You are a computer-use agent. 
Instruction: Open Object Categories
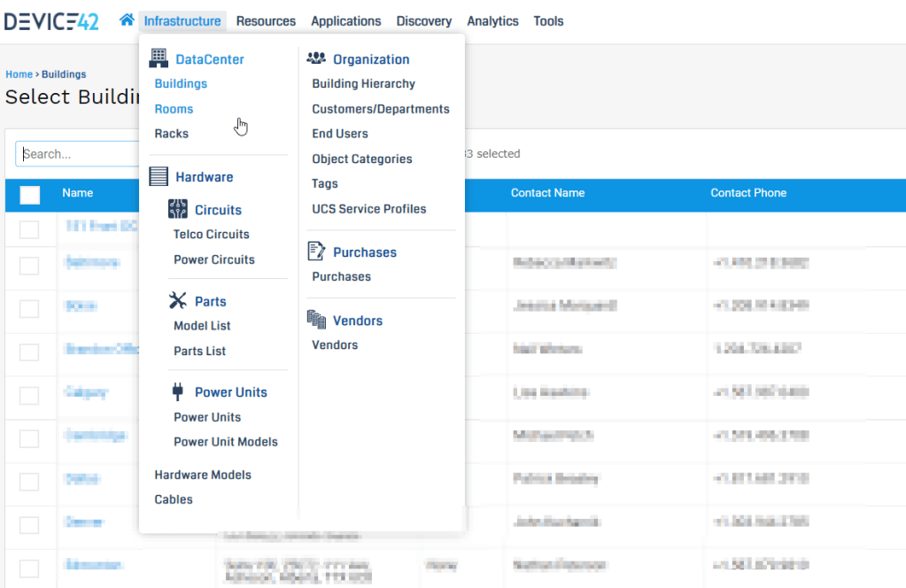click(362, 159)
